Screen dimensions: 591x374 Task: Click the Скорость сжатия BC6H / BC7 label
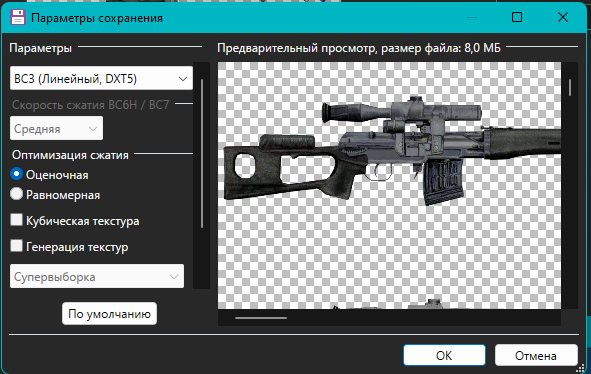90,104
